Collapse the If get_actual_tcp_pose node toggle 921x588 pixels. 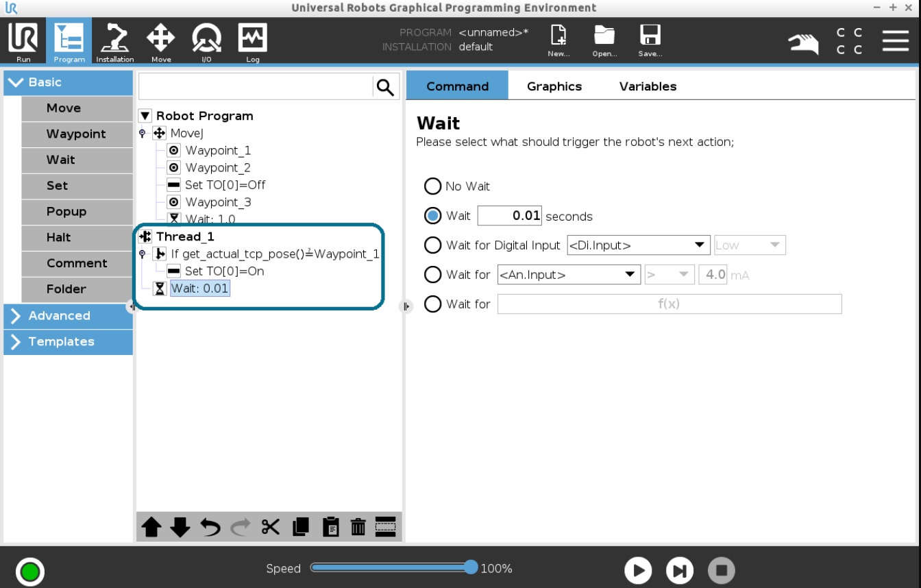click(143, 254)
